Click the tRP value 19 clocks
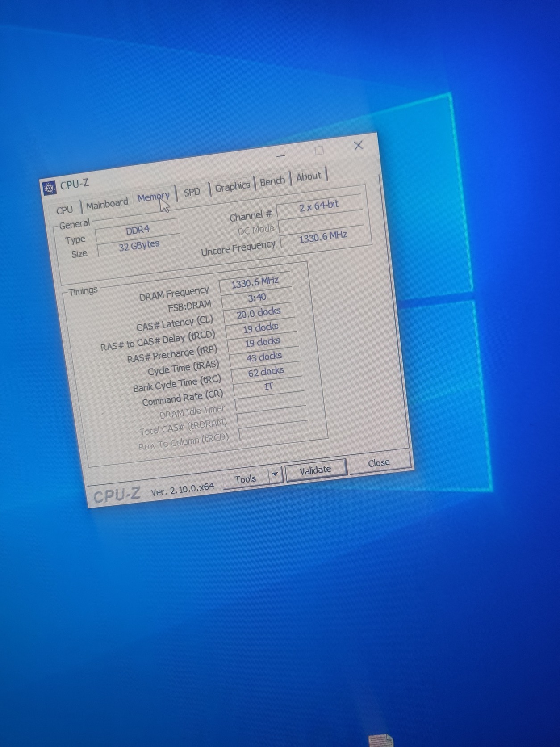 (263, 342)
